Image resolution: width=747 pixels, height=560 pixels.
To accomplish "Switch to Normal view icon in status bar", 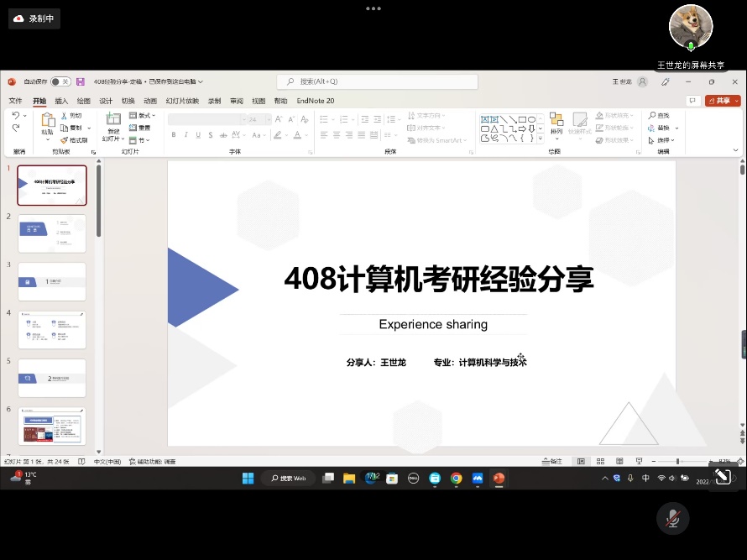I will pyautogui.click(x=581, y=461).
